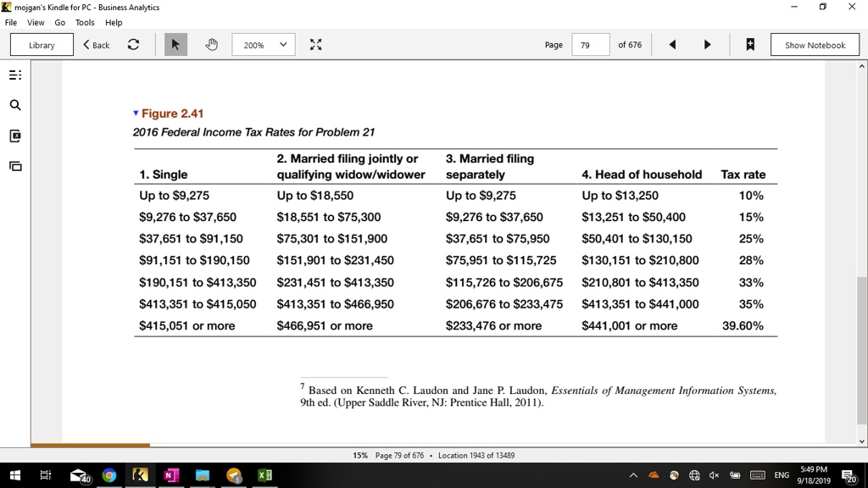Select the hand pan tool
This screenshot has height=488, width=868.
point(210,44)
